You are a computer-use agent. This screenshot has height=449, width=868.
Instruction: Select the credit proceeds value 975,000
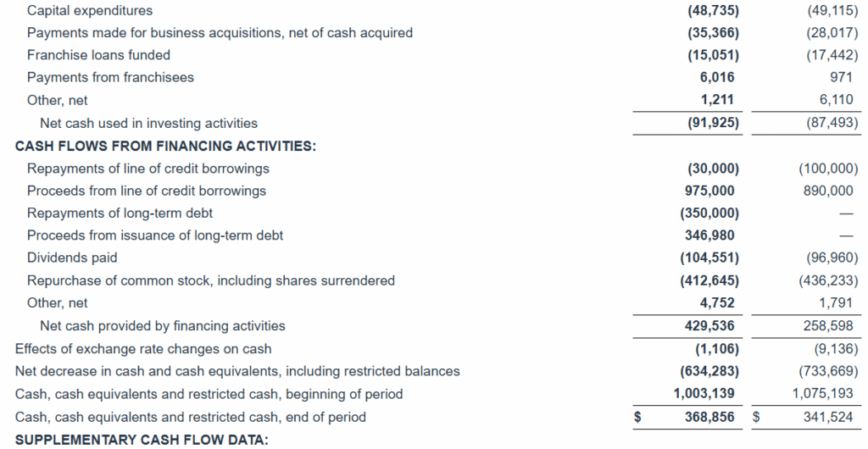(710, 191)
